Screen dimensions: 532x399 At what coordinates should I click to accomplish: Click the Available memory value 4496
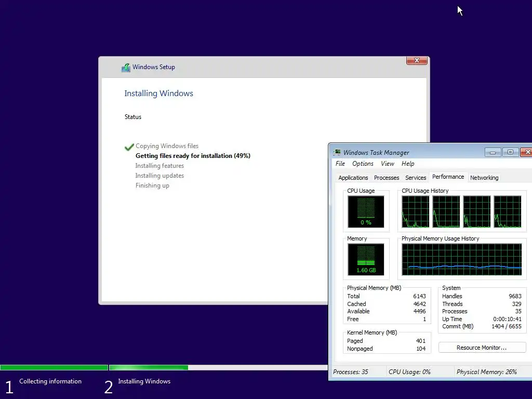[419, 312]
